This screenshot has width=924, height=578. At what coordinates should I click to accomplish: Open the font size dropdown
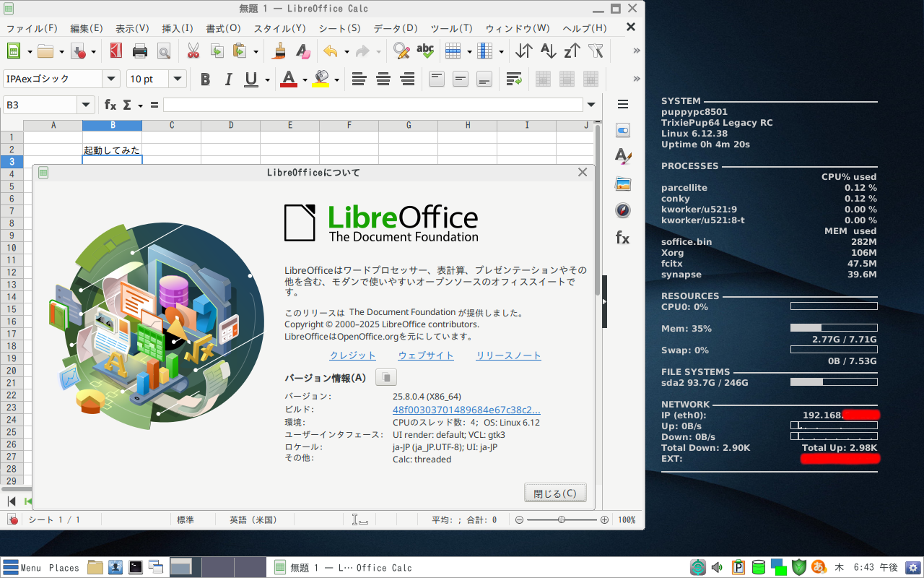pyautogui.click(x=178, y=79)
